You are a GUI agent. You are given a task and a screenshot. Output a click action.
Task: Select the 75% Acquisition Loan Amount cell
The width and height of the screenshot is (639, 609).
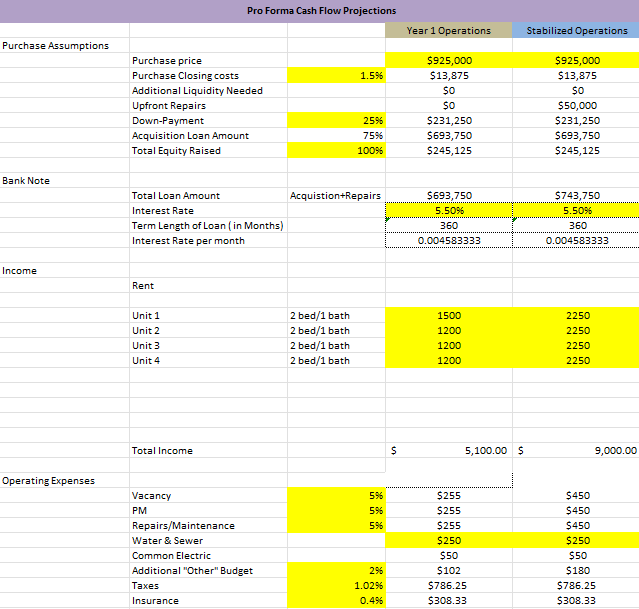[336, 136]
